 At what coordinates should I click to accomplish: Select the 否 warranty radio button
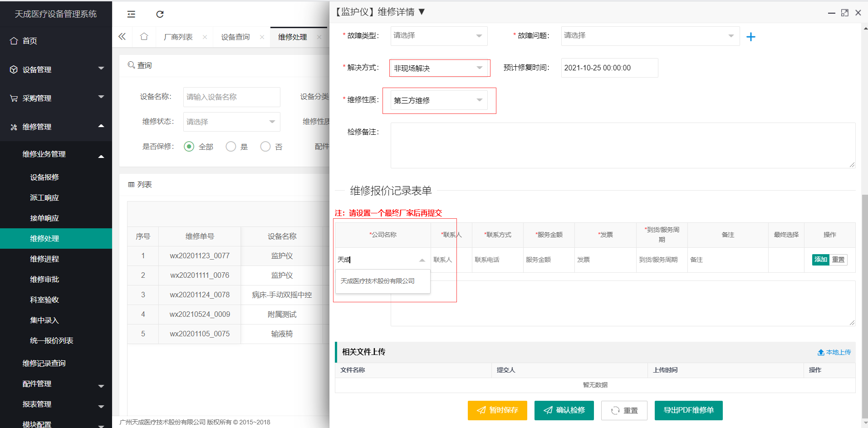coord(265,147)
